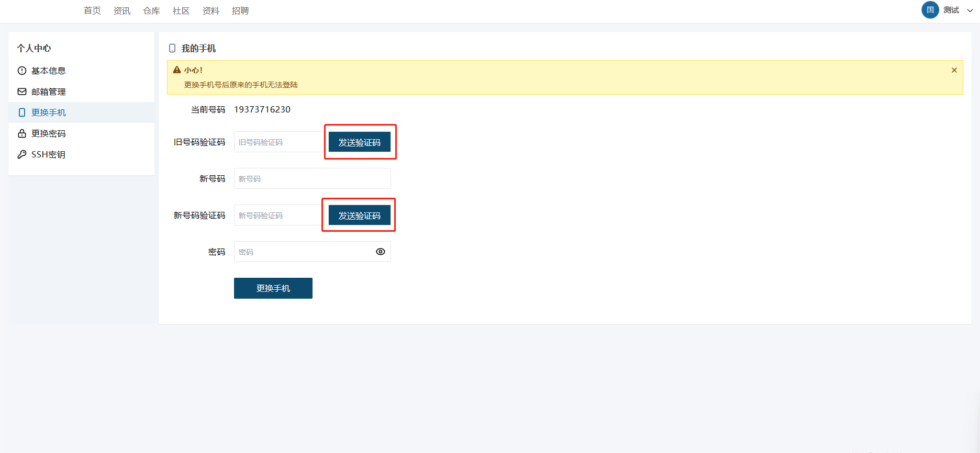Focus the 新号码 input field

(x=312, y=178)
